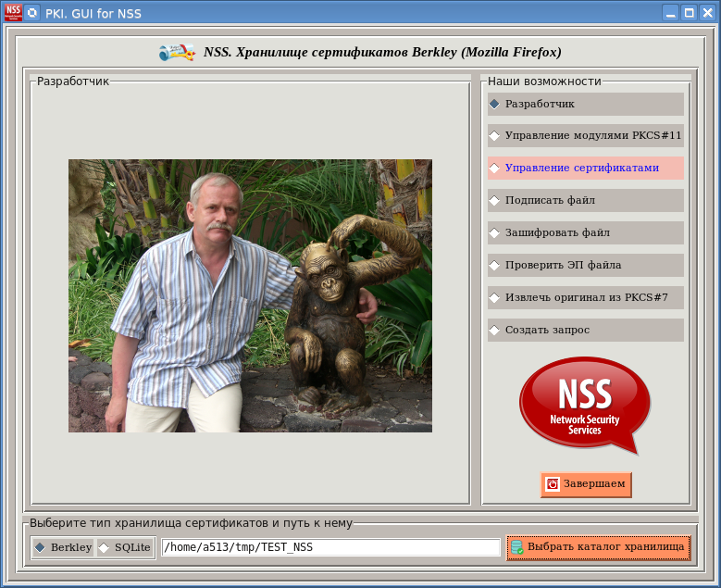Click the NSS app icon in title bar

[x=13, y=13]
